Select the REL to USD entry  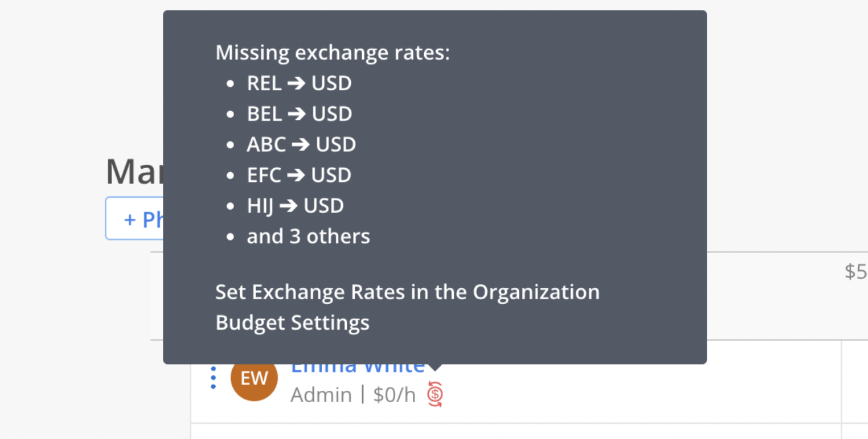pyautogui.click(x=299, y=84)
